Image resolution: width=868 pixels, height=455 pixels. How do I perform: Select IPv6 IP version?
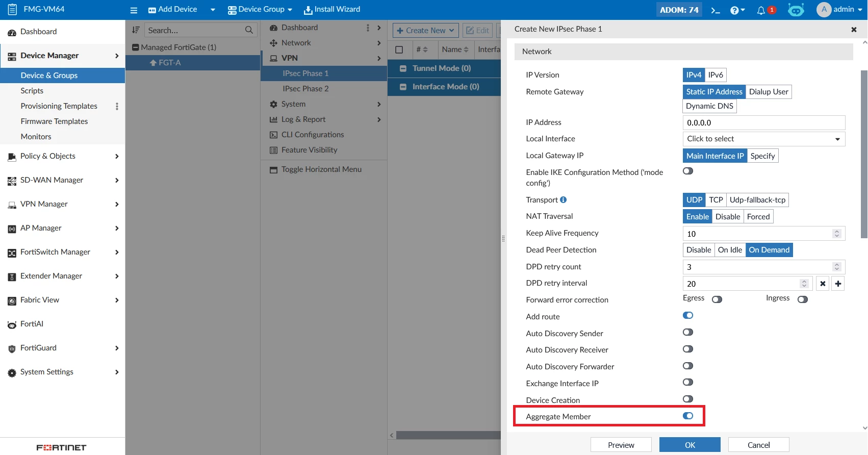[716, 75]
